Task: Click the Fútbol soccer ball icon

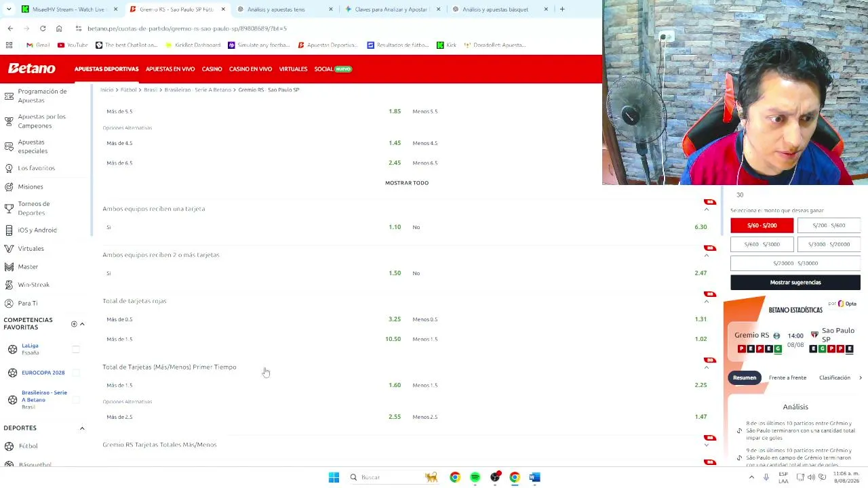Action: (x=9, y=446)
